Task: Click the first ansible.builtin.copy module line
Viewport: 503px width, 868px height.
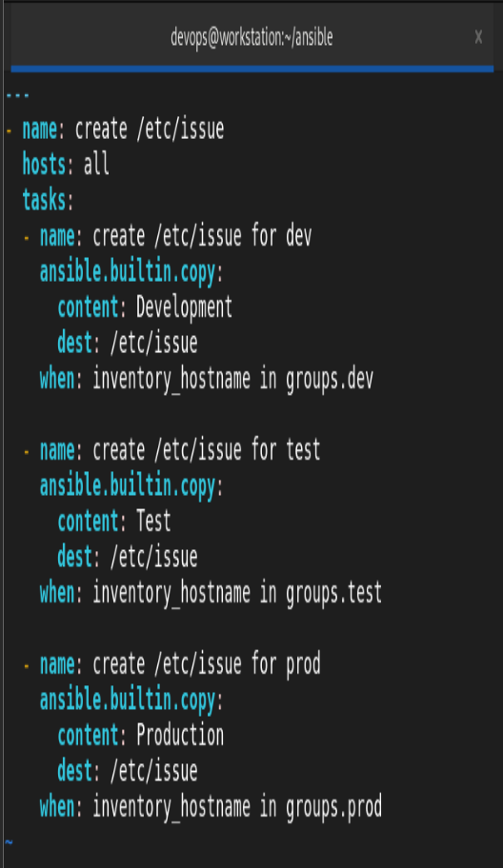Action: [x=131, y=272]
